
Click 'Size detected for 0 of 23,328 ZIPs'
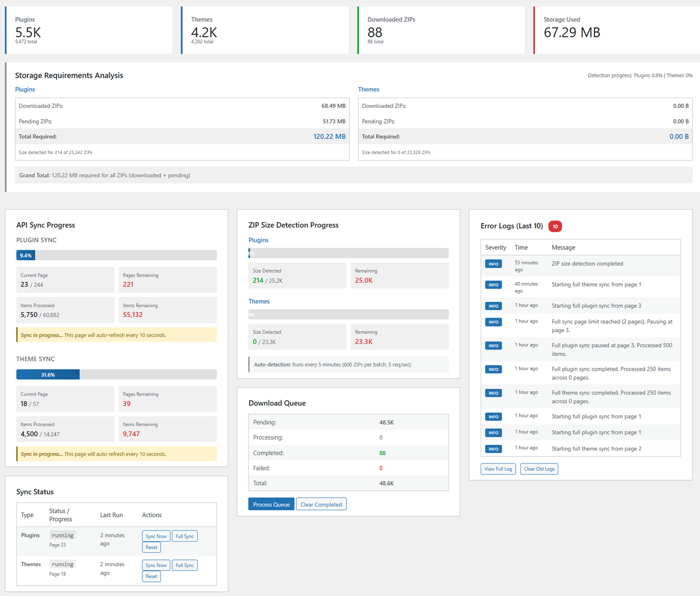tap(396, 152)
